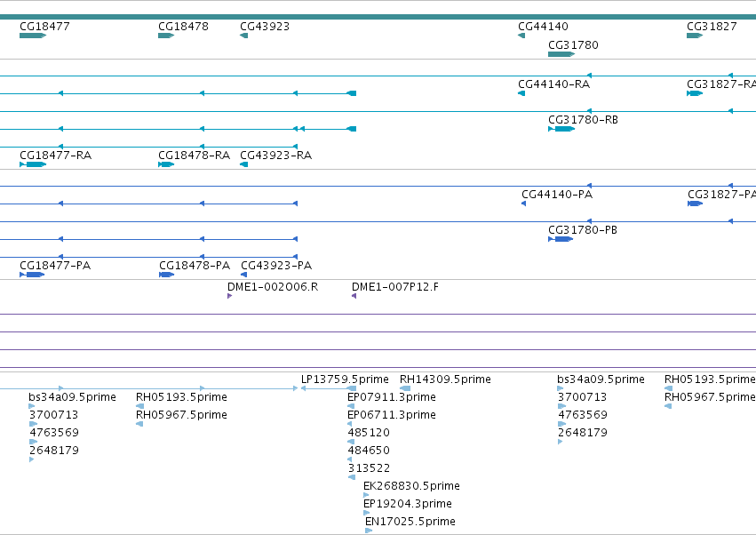Click the EP07911.3prime EST glyph
756x535 pixels.
click(351, 406)
